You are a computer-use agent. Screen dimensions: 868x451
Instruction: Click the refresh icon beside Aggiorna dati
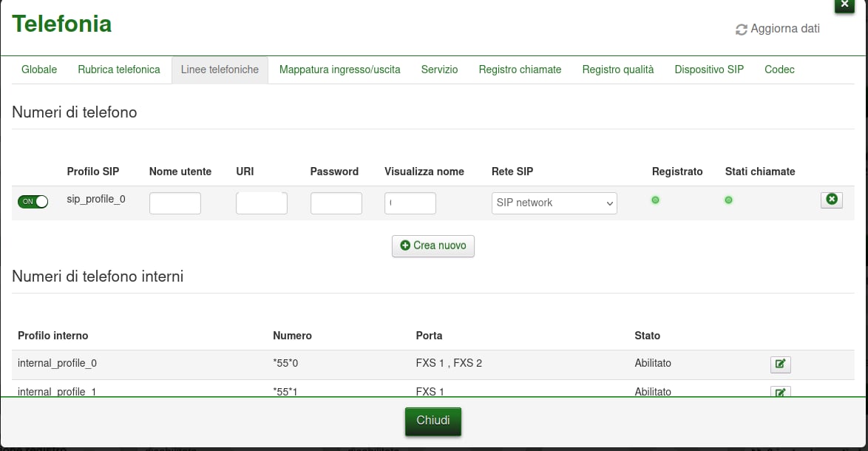(x=741, y=30)
